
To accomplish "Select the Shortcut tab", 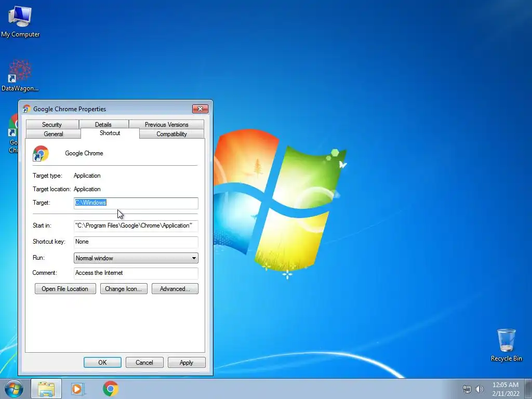I will (x=110, y=133).
